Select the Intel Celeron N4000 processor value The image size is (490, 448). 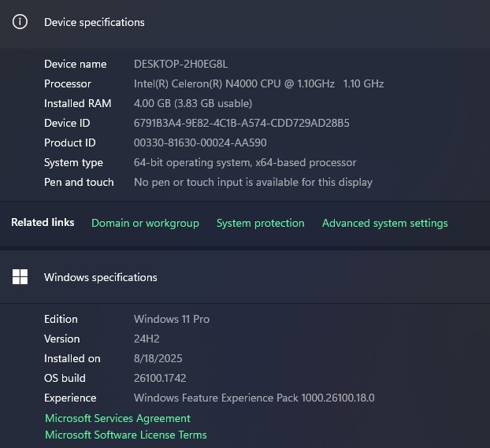click(258, 83)
